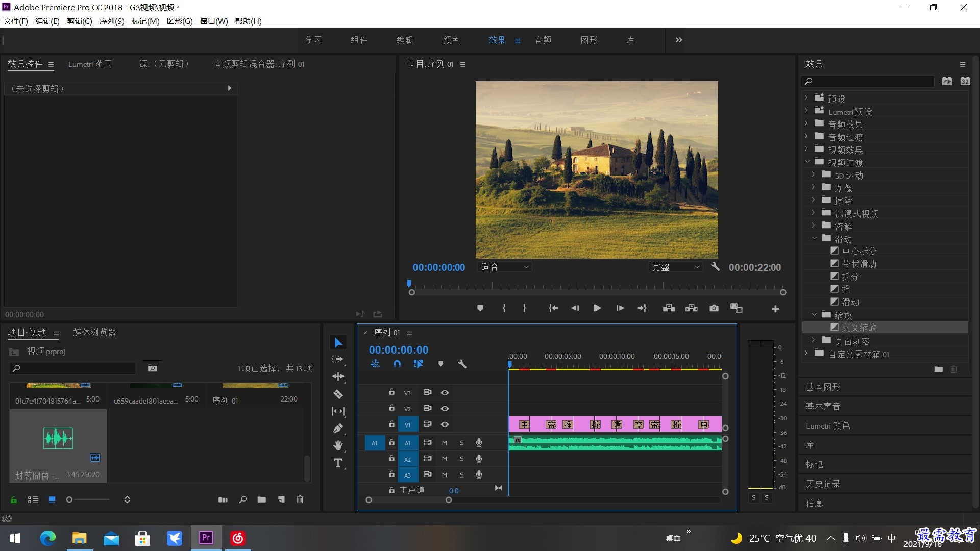980x551 pixels.
Task: Click the Lift button
Action: [x=669, y=308]
